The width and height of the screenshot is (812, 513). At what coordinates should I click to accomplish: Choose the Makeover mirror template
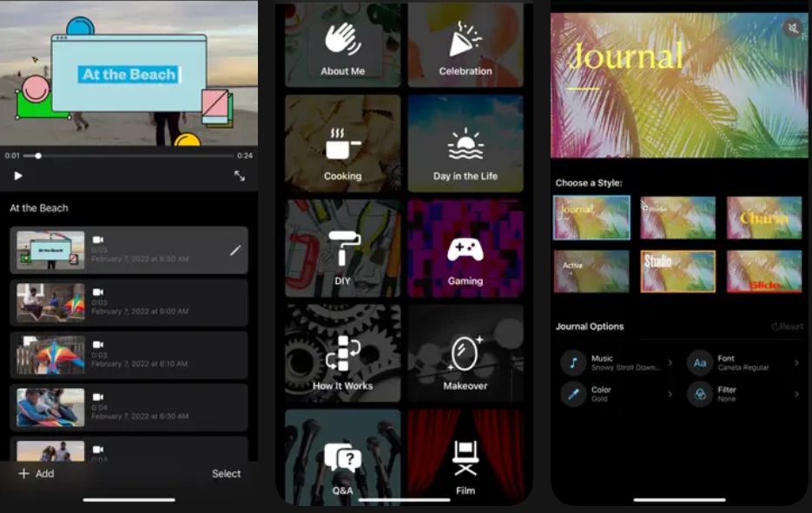[465, 353]
